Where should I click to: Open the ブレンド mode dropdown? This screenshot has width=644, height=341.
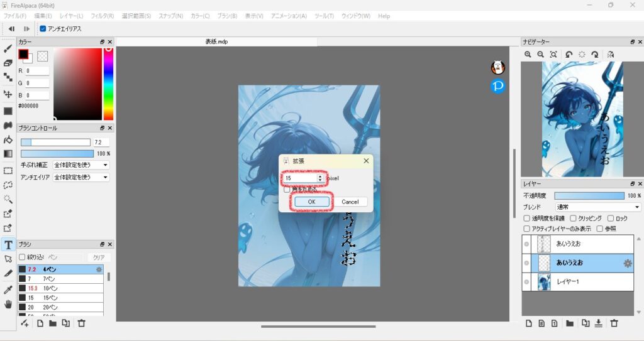point(597,207)
